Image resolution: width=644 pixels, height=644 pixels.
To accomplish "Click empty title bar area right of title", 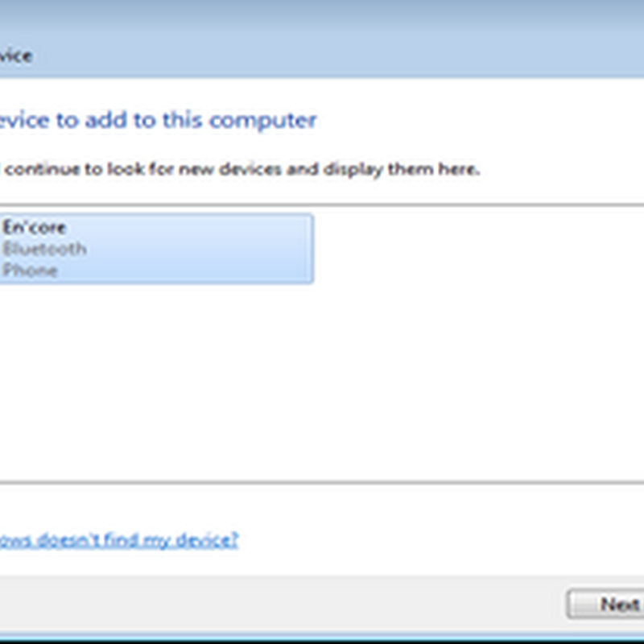I will [322, 56].
